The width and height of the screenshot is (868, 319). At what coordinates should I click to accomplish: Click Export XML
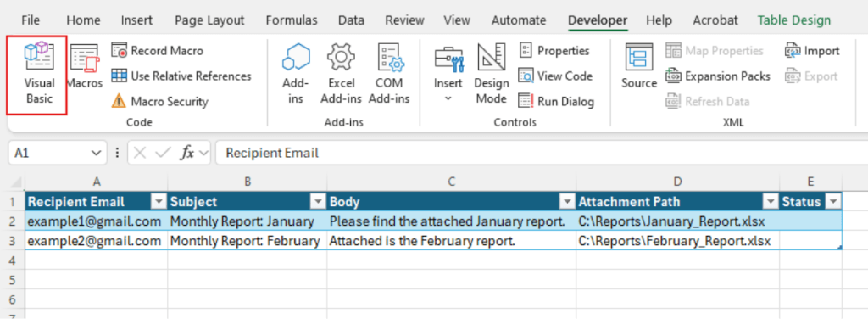(x=811, y=76)
